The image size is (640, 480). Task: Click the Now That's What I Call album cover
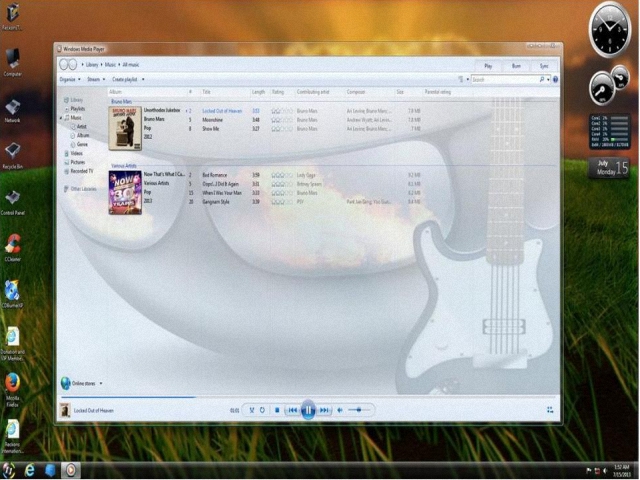125,193
